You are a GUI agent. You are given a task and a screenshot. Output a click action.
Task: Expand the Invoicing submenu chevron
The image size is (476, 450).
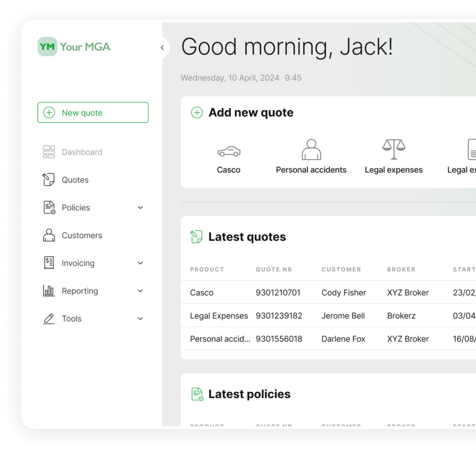140,263
